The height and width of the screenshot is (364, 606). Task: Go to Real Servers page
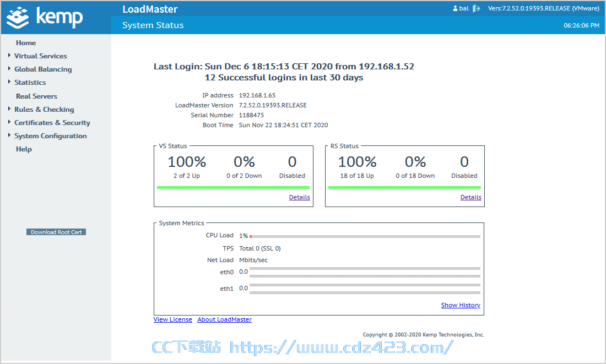click(x=36, y=96)
